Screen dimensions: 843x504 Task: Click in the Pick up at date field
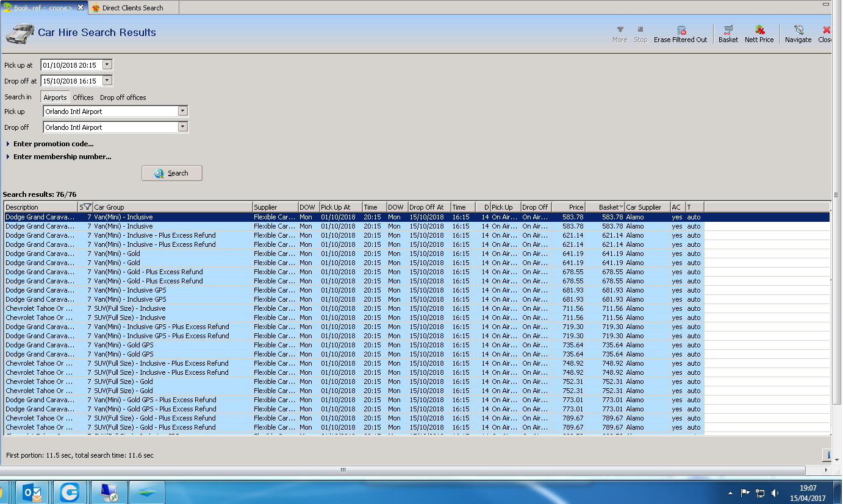pyautogui.click(x=71, y=65)
